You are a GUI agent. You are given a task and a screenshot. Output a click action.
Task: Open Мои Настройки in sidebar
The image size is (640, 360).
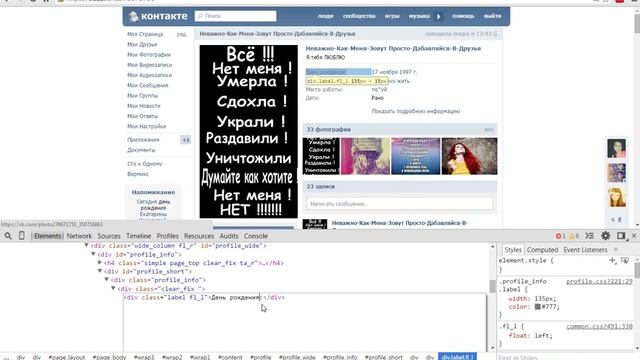pos(147,126)
